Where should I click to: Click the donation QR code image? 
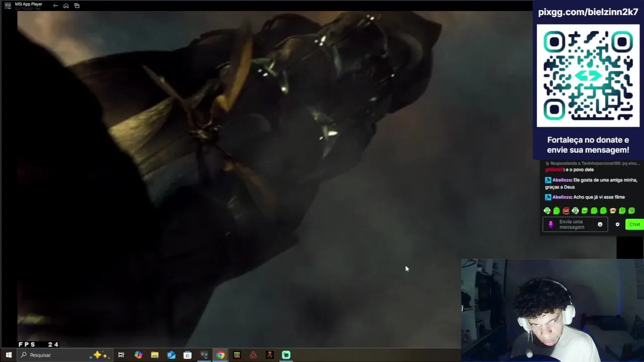[x=588, y=75]
